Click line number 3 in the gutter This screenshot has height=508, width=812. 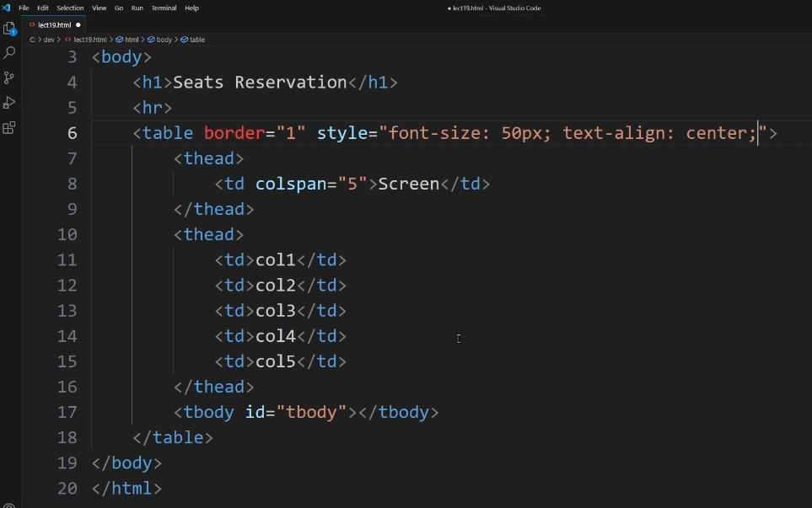pyautogui.click(x=72, y=57)
